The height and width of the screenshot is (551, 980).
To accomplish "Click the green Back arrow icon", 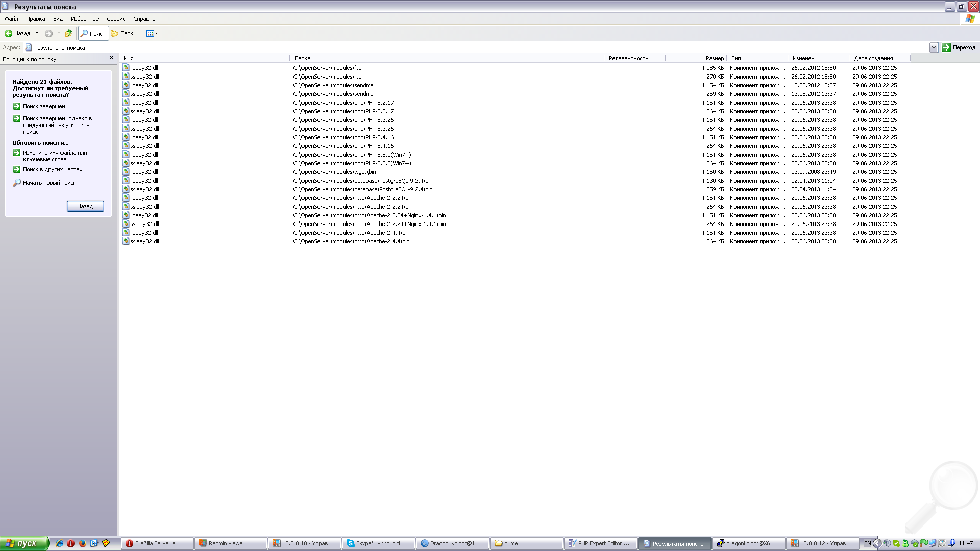I will point(9,34).
